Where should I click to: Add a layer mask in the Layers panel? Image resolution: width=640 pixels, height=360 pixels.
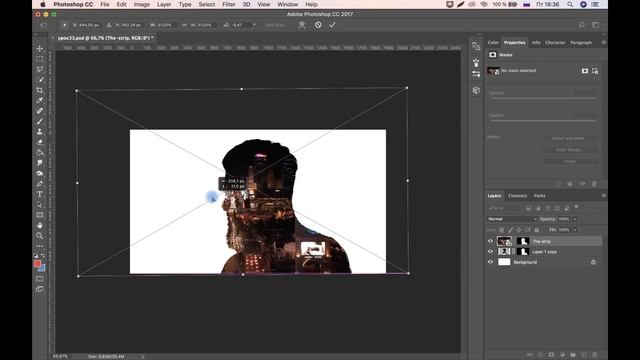coord(551,355)
